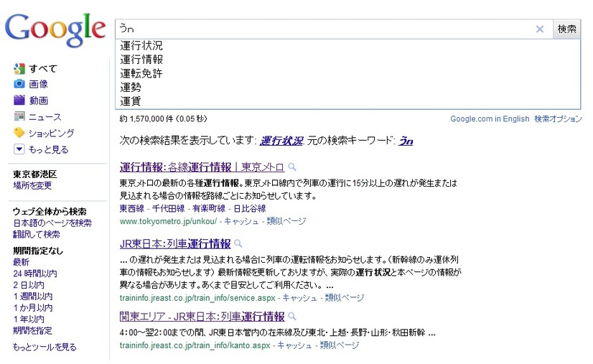This screenshot has width=593, height=364.
Task: Open Google.com in English link
Action: [490, 118]
